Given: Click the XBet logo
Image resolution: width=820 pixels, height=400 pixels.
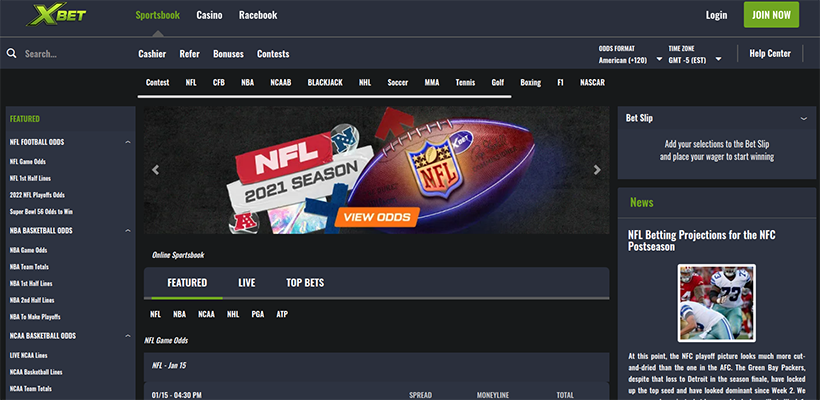Looking at the screenshot, I should pos(56,14).
